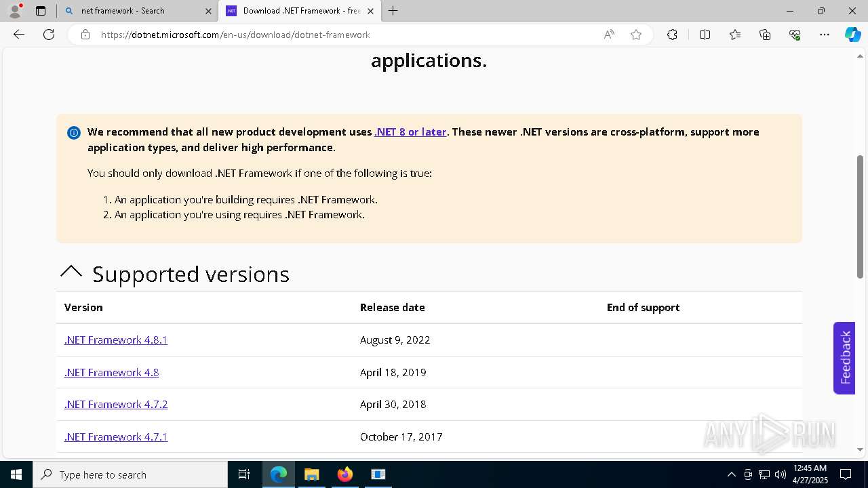Open the Extensions puzzle icon
The height and width of the screenshot is (488, 868).
[x=672, y=35]
